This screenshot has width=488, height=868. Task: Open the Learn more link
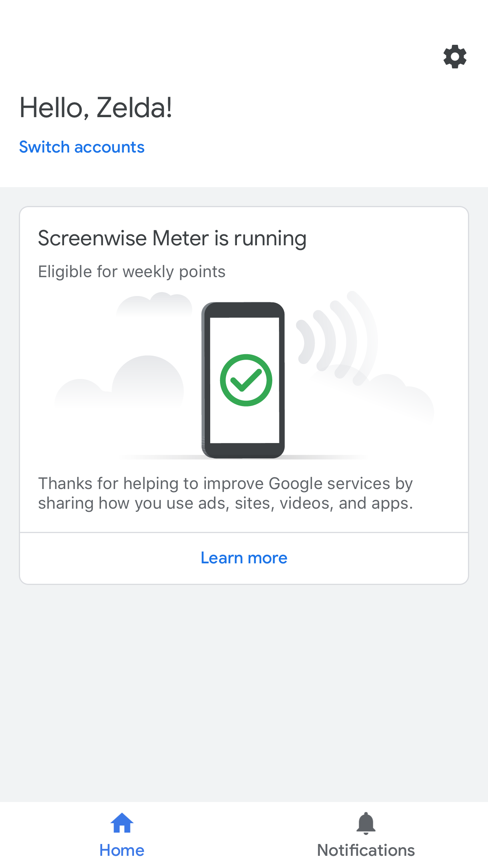coord(244,558)
